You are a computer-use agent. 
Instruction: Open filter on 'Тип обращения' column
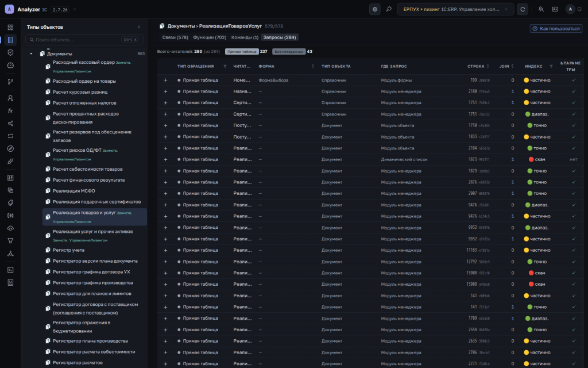coord(225,67)
